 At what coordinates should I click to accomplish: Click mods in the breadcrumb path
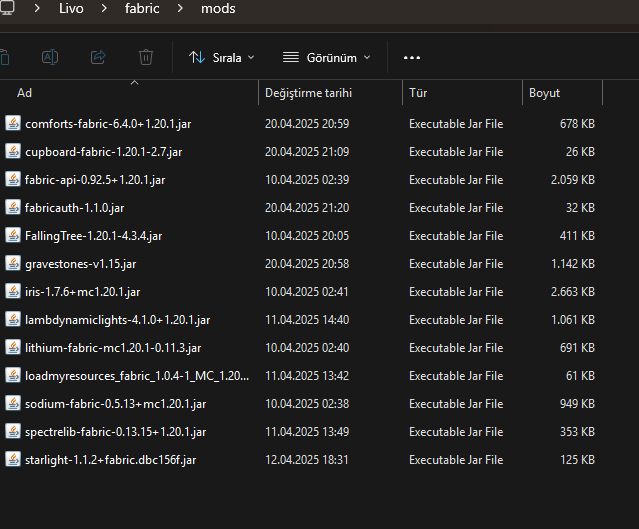tap(218, 9)
